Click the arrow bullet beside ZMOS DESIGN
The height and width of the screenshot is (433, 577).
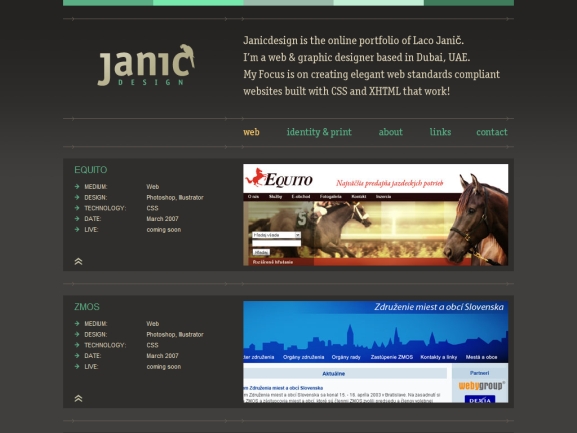coord(77,334)
